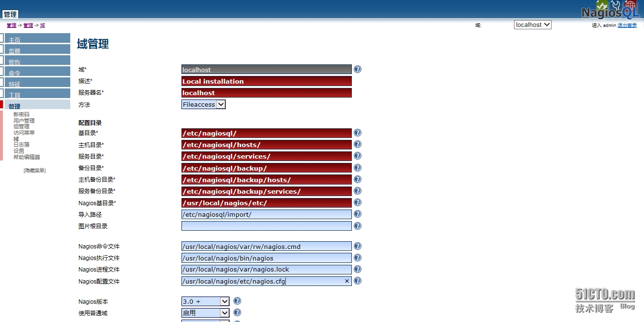Viewport: 644px width, 322px height.
Task: Click the 域 breadcrumb link
Action: [42, 25]
